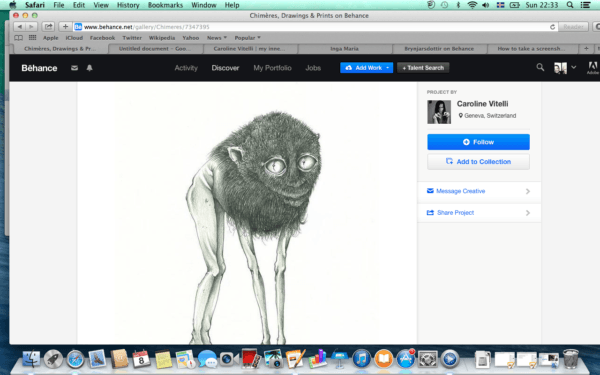Screen dimensions: 600x375
Task: Click Caroline Vitelli's profile photo
Action: [x=439, y=112]
